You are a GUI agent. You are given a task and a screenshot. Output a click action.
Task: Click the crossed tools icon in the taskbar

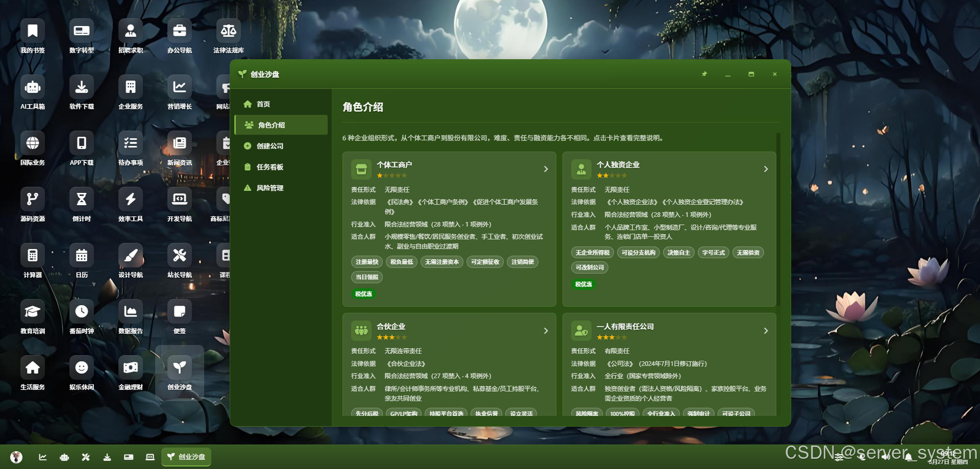tap(86, 457)
